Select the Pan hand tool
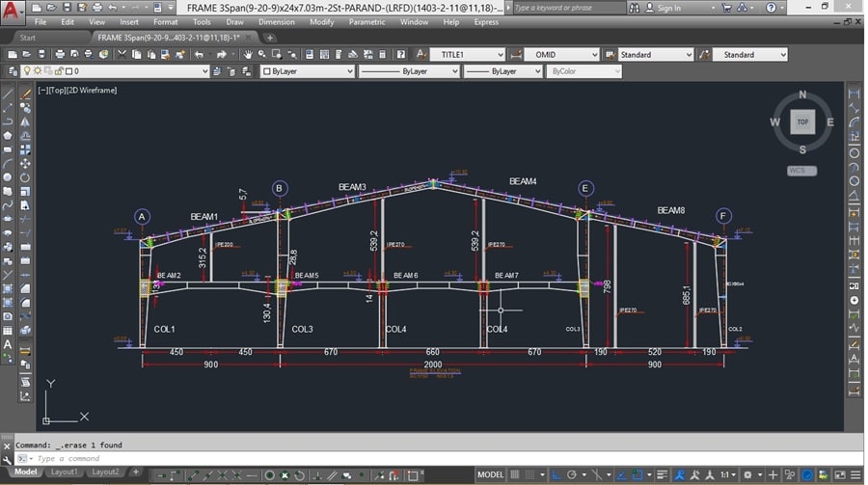 tap(248, 54)
